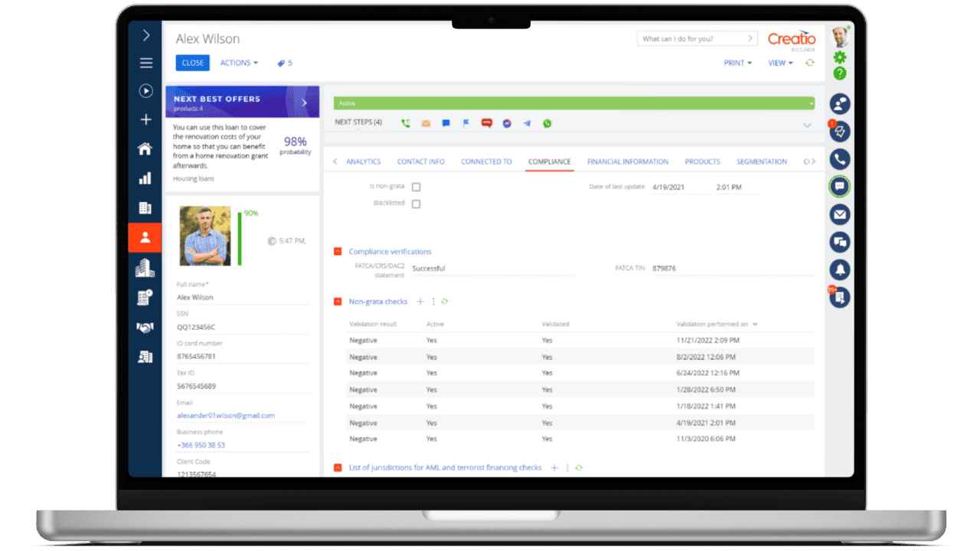This screenshot has height=551, width=980.
Task: Open the VIEW dropdown menu
Action: (780, 63)
